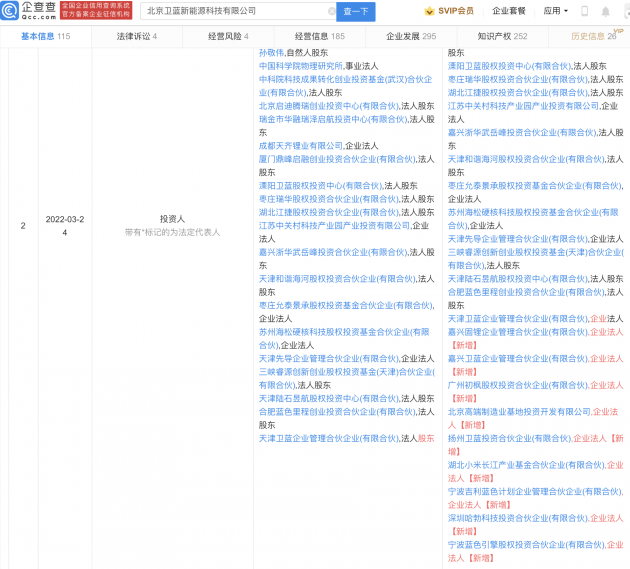Screen dimensions: 630x569
Task: Open 三峡睿源创新创业 link in right column
Action: 536,258
